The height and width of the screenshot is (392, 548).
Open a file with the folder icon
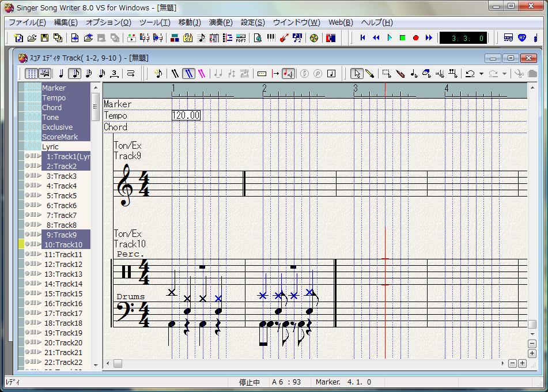pos(32,38)
